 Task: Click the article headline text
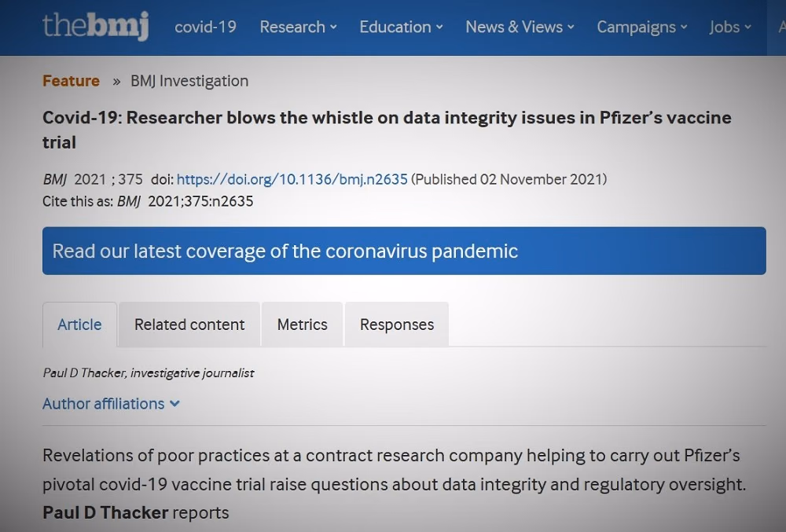coord(387,129)
